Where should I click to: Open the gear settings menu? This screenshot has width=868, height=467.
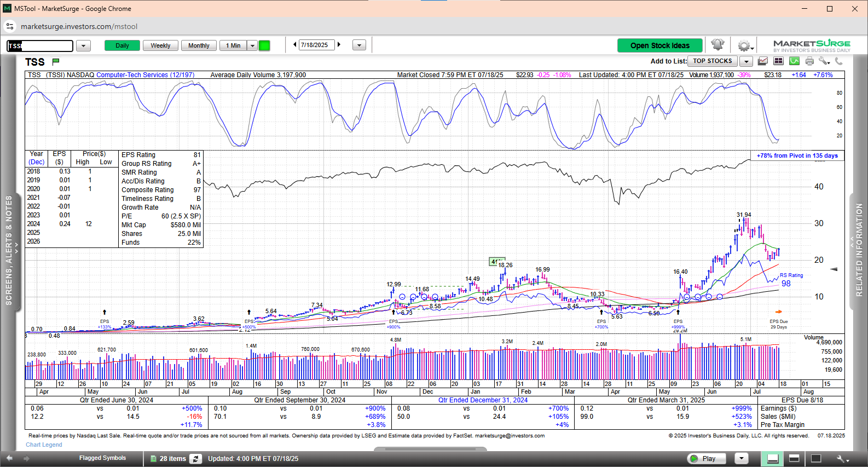click(744, 45)
